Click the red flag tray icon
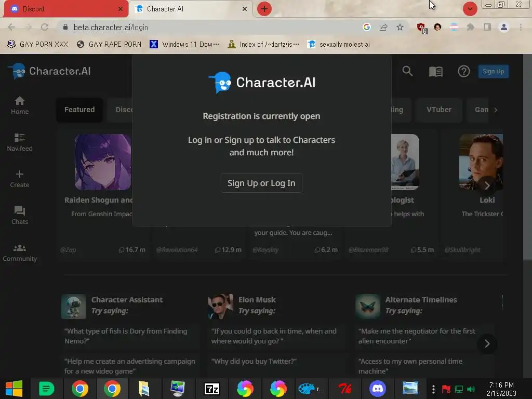The height and width of the screenshot is (399, 532). tap(446, 389)
